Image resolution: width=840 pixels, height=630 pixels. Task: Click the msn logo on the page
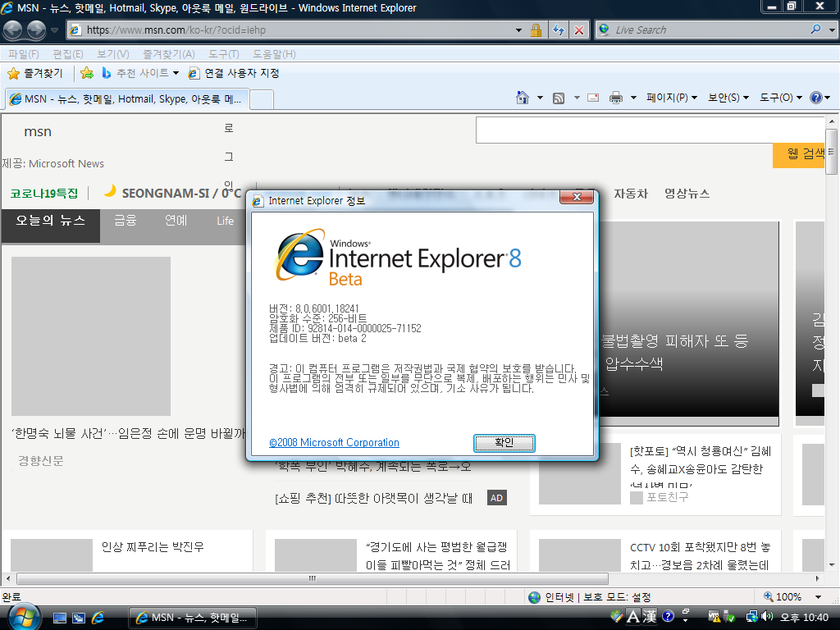point(38,132)
